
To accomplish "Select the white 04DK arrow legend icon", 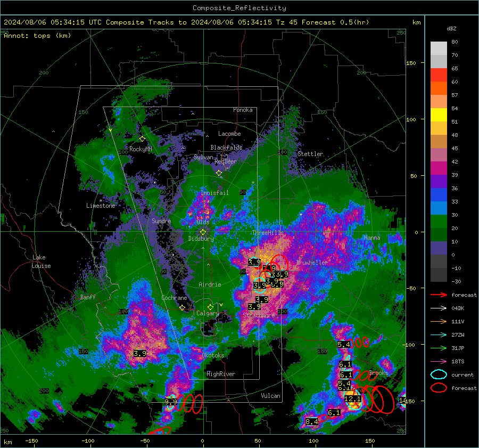I will coord(439,308).
